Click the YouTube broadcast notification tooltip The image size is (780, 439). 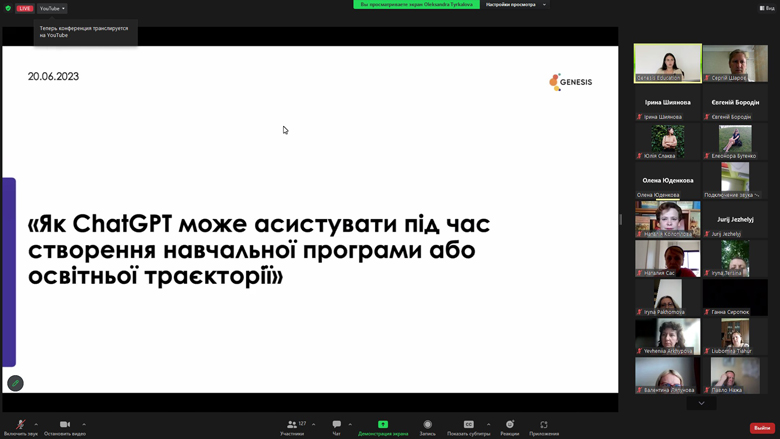click(85, 32)
